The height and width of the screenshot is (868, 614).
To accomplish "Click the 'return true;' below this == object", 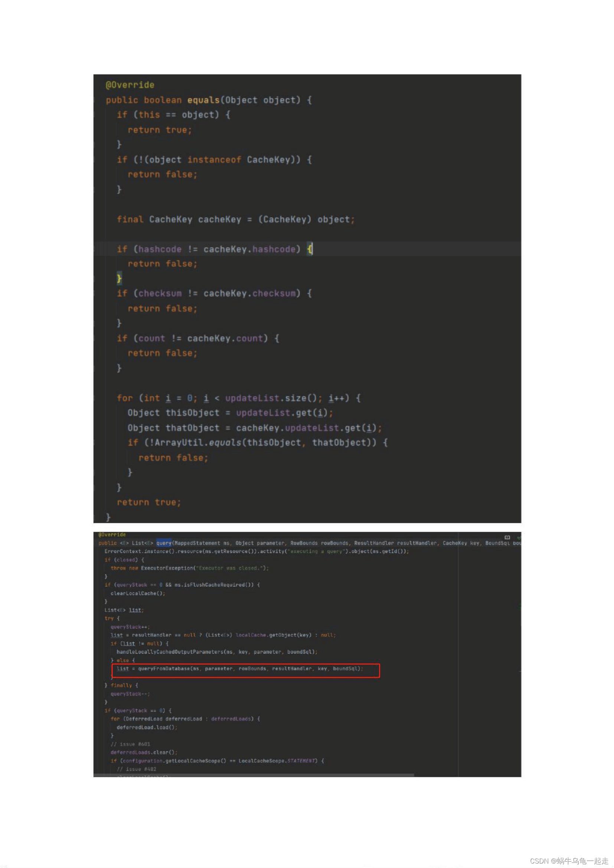I will [160, 130].
